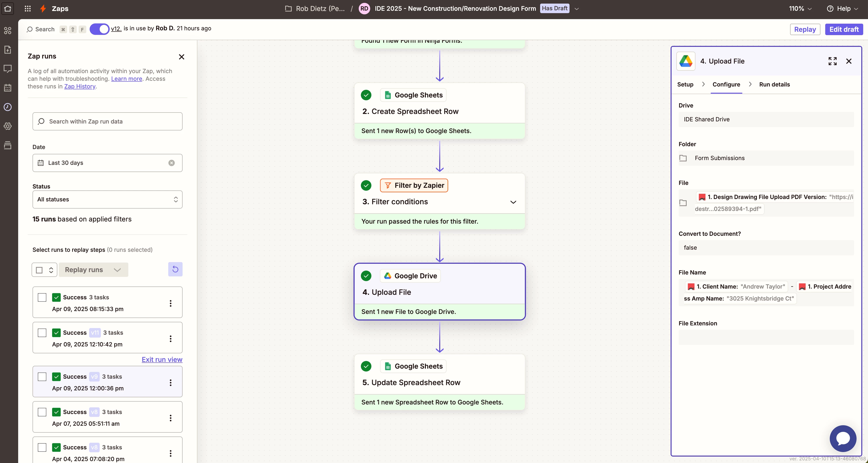Close the Zap runs panel
This screenshot has width=868, height=463.
click(182, 57)
